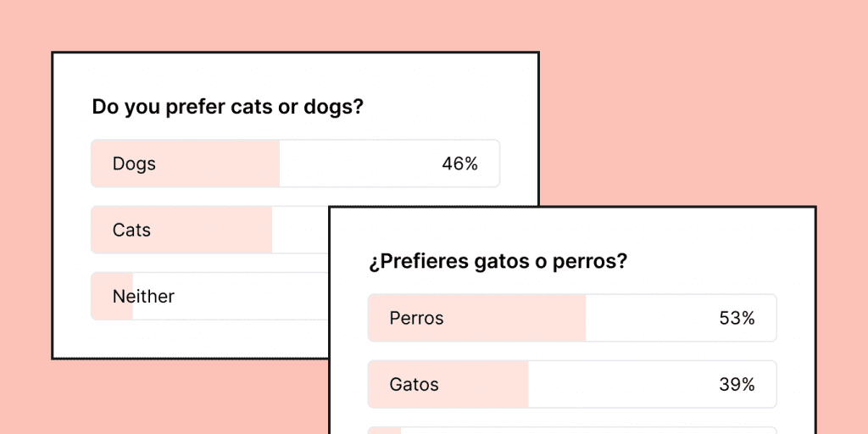Pick the partially visible third Spanish option
Viewport: 868px width, 434px height.
(x=572, y=430)
